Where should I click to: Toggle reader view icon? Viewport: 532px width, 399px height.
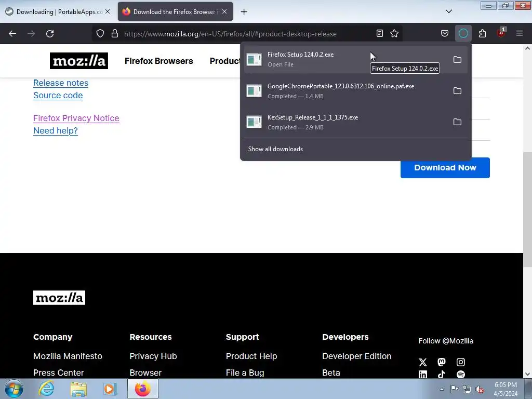point(380,33)
